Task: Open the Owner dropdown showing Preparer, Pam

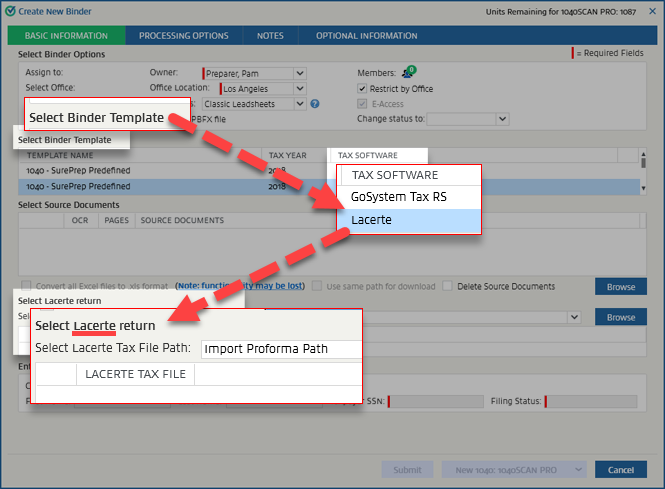Action: point(299,73)
